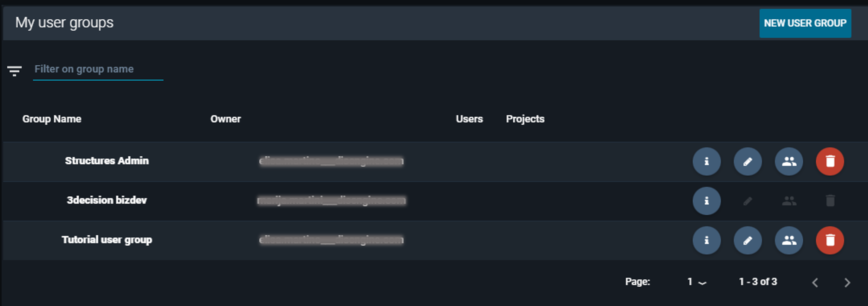Delete the Tutorial user group

[x=830, y=240]
